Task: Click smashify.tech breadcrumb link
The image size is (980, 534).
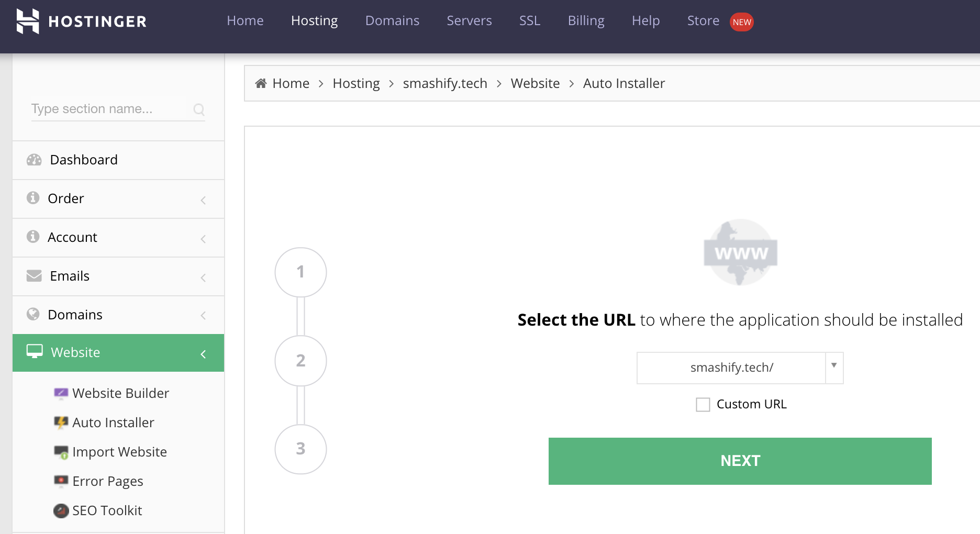Action: (x=445, y=83)
